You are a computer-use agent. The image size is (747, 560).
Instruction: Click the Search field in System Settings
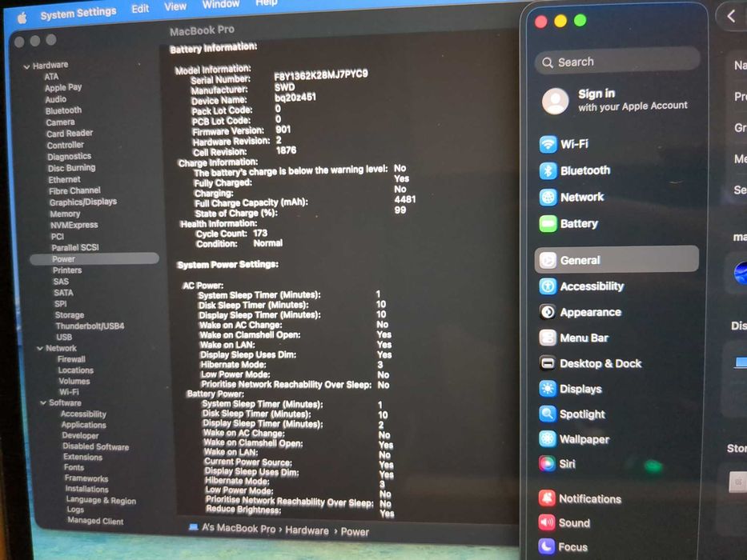618,61
